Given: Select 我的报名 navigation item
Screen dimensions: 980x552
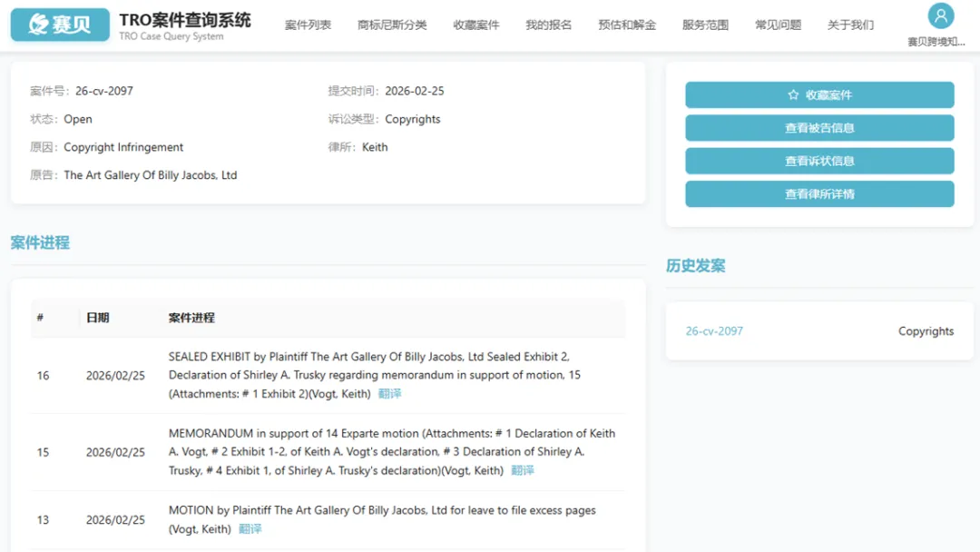Looking at the screenshot, I should (549, 25).
